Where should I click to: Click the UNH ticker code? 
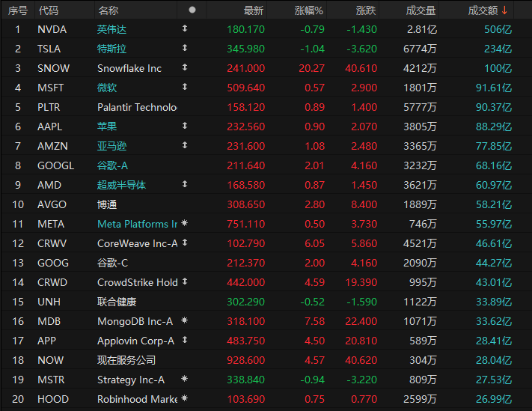pyautogui.click(x=49, y=302)
